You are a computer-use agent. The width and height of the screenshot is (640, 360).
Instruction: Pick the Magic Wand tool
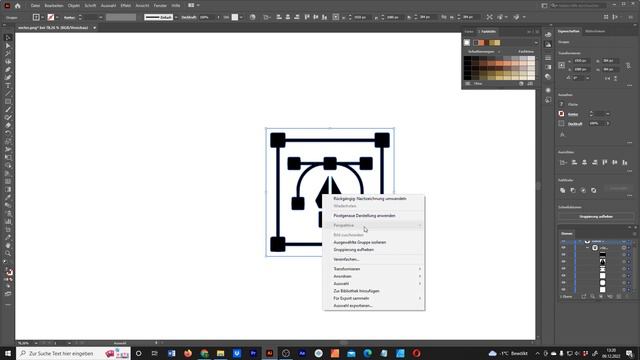[8, 53]
